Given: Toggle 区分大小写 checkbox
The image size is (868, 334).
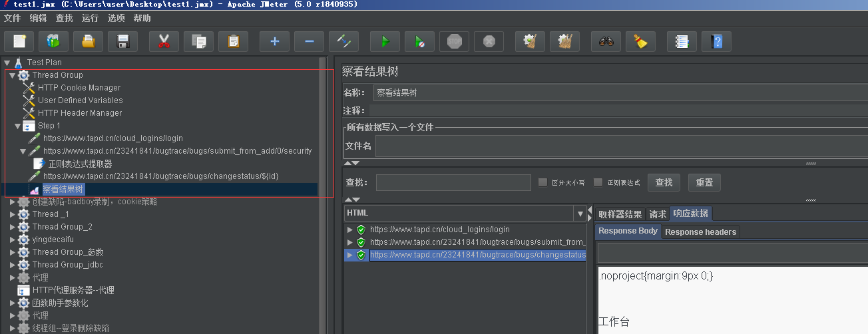Looking at the screenshot, I should pos(542,182).
